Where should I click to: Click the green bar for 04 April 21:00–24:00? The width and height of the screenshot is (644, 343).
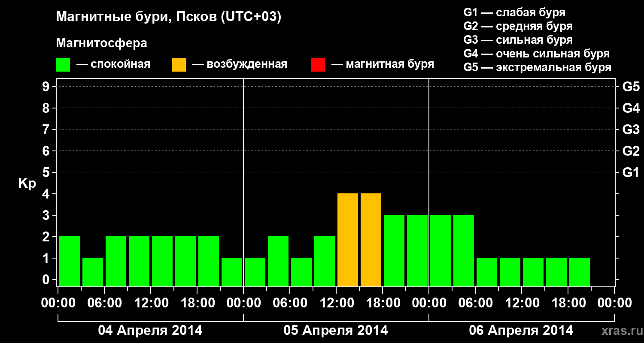[232, 272]
